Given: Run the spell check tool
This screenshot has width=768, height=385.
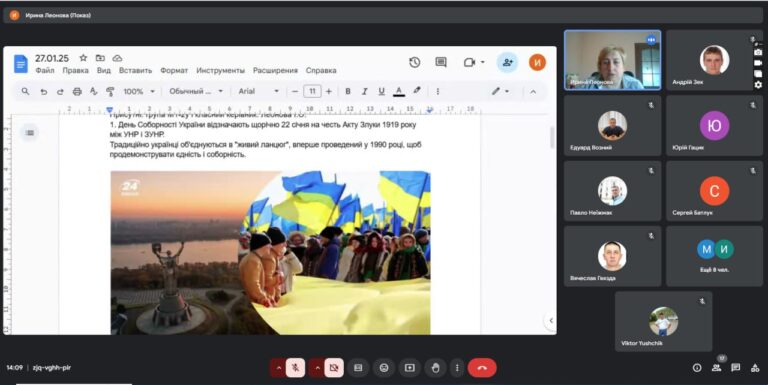Looking at the screenshot, I should (94, 91).
